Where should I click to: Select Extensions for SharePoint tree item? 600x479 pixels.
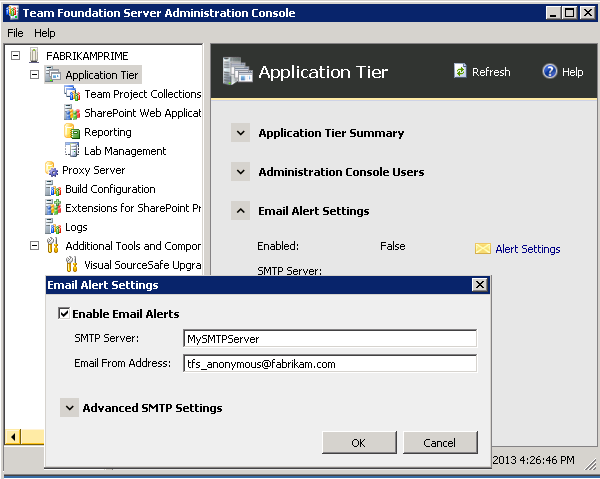[133, 208]
